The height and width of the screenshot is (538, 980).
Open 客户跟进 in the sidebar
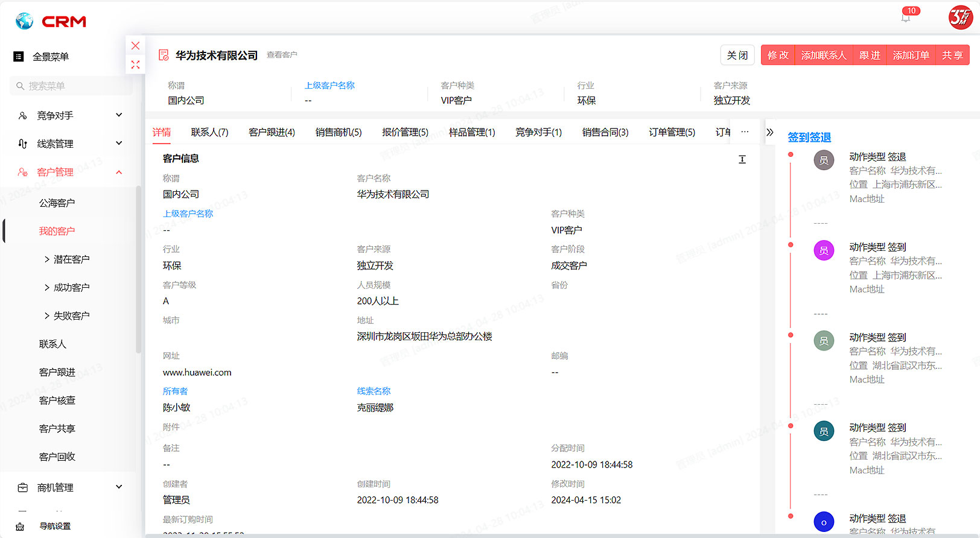point(57,373)
